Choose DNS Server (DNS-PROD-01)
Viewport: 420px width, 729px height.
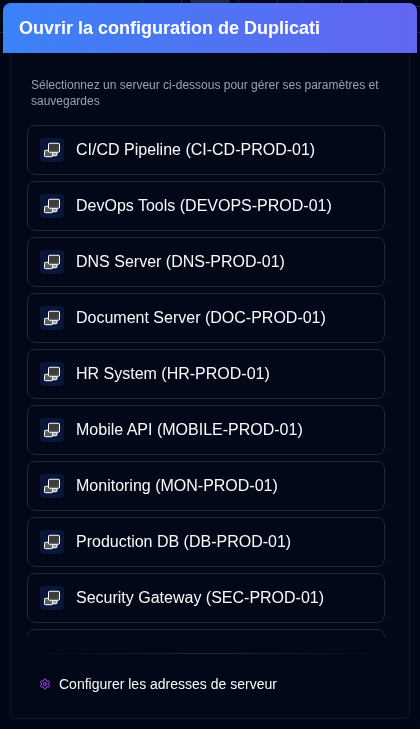206,262
